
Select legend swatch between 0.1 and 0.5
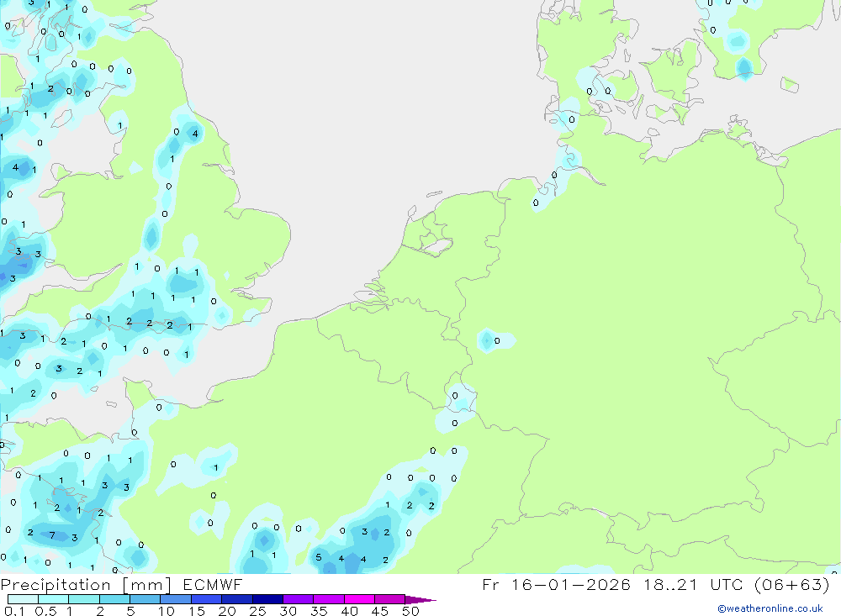[23, 599]
